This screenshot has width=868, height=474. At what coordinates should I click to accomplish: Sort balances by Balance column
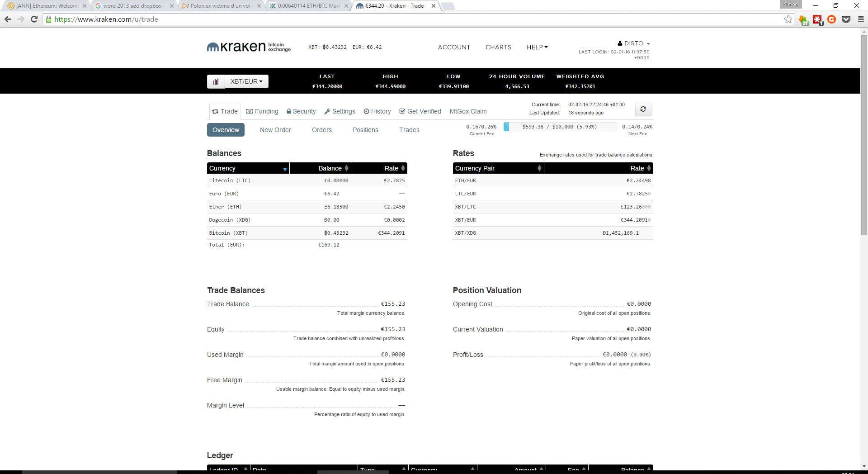coord(320,168)
